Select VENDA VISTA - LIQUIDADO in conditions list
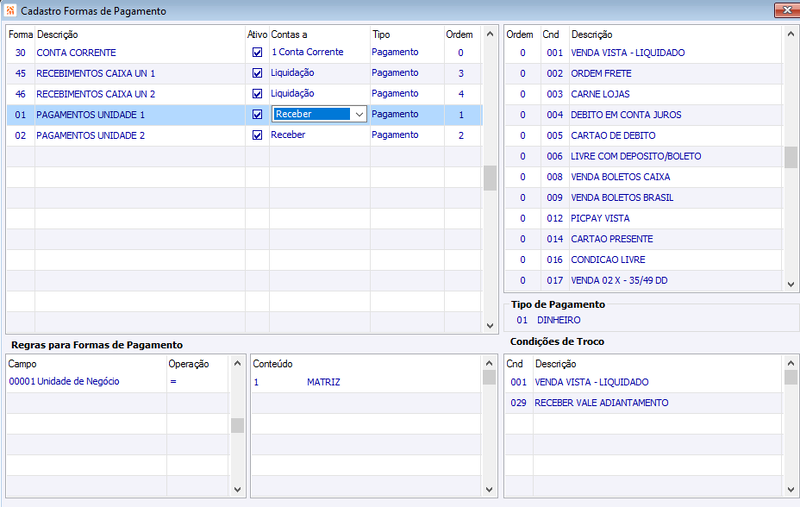This screenshot has height=507, width=800. coord(628,53)
